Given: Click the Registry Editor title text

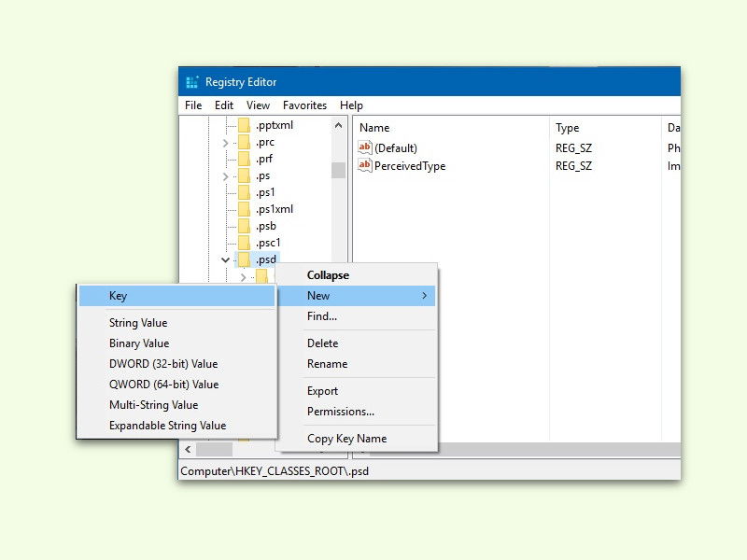Looking at the screenshot, I should click(x=241, y=82).
